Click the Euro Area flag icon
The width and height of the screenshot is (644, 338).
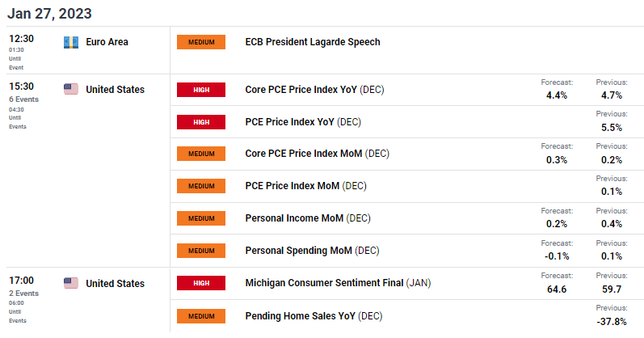70,42
